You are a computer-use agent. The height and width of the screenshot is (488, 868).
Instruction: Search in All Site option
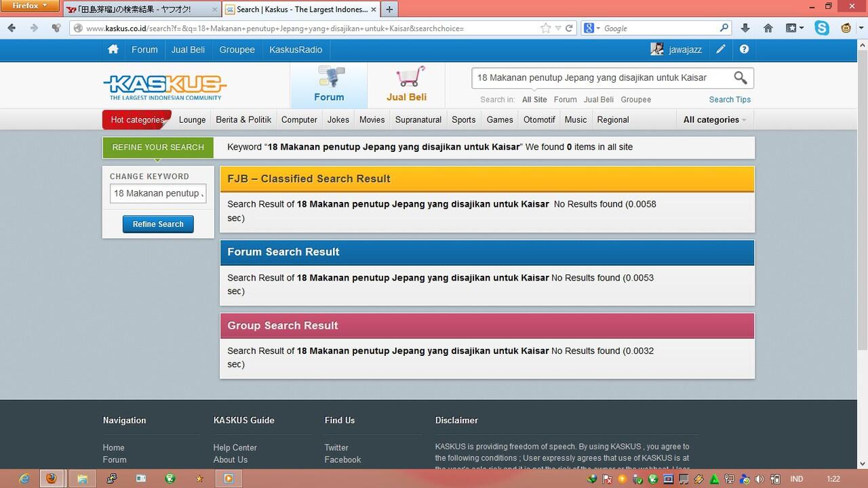(x=534, y=100)
